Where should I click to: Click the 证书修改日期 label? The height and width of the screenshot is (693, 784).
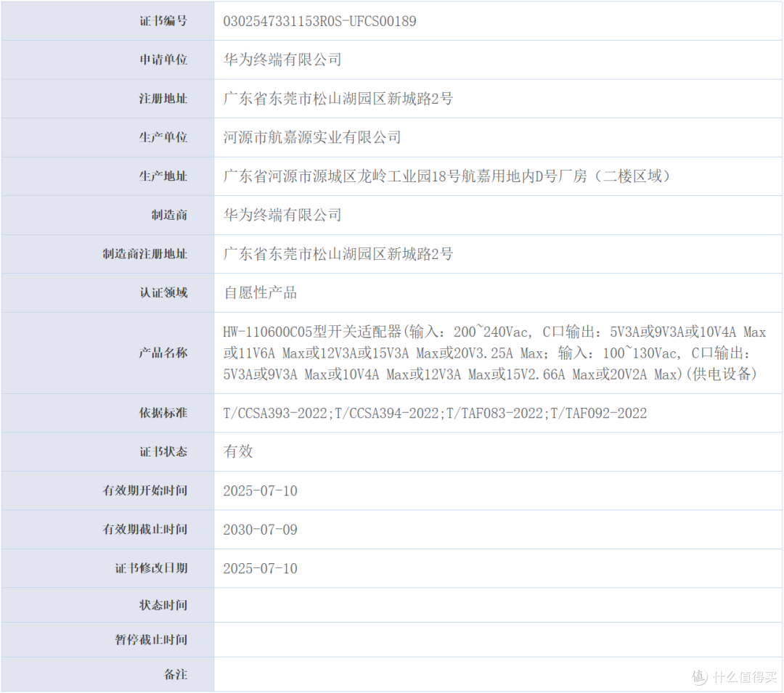tap(151, 569)
